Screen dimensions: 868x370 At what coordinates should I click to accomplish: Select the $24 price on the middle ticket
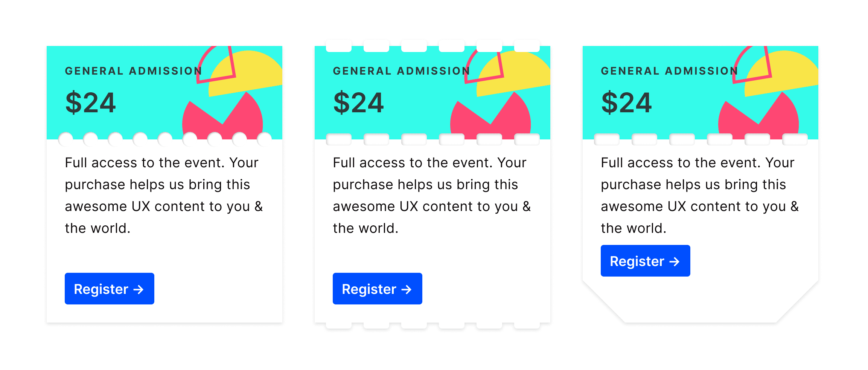(x=358, y=102)
